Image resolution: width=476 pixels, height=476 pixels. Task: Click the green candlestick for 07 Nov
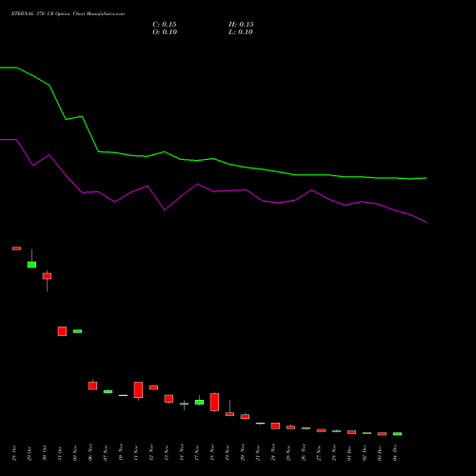coord(108,391)
